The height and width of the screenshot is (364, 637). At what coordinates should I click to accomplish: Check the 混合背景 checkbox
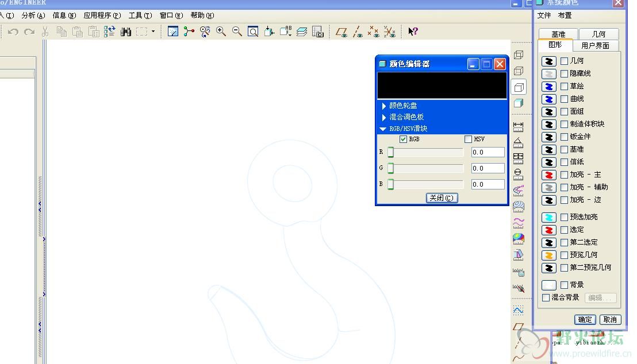[x=546, y=297]
